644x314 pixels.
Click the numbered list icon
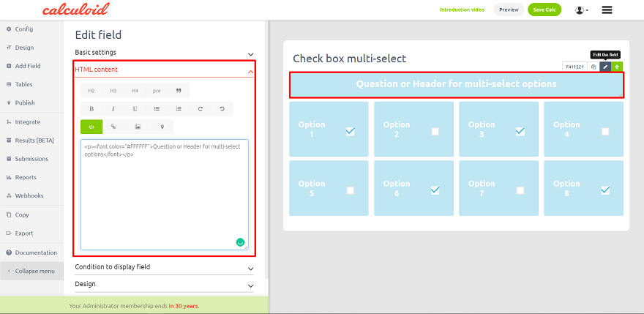click(x=179, y=108)
